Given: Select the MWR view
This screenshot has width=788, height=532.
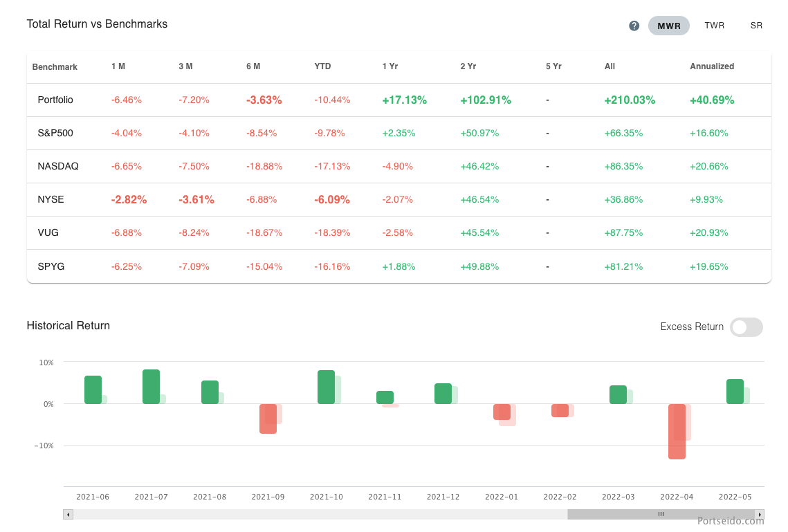Looking at the screenshot, I should click(x=668, y=26).
